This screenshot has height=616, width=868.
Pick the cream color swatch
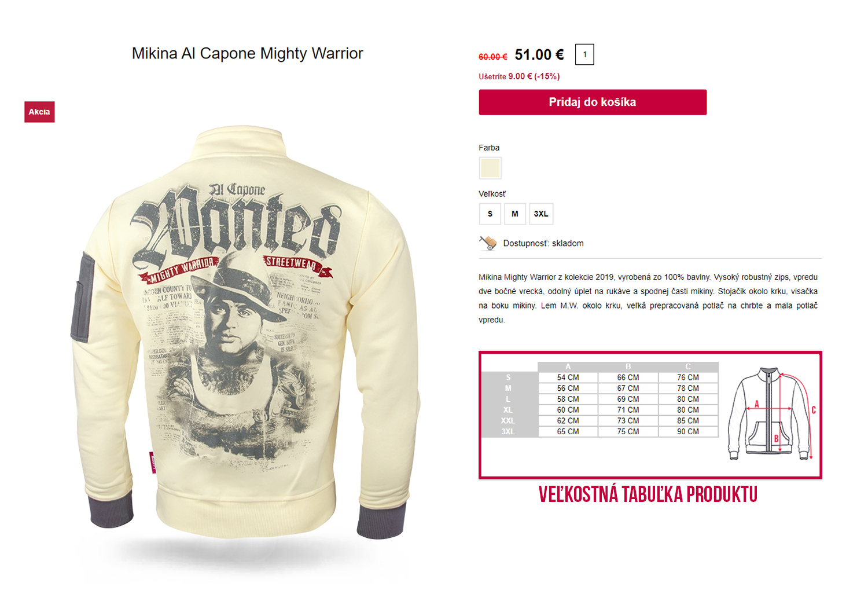(x=490, y=168)
